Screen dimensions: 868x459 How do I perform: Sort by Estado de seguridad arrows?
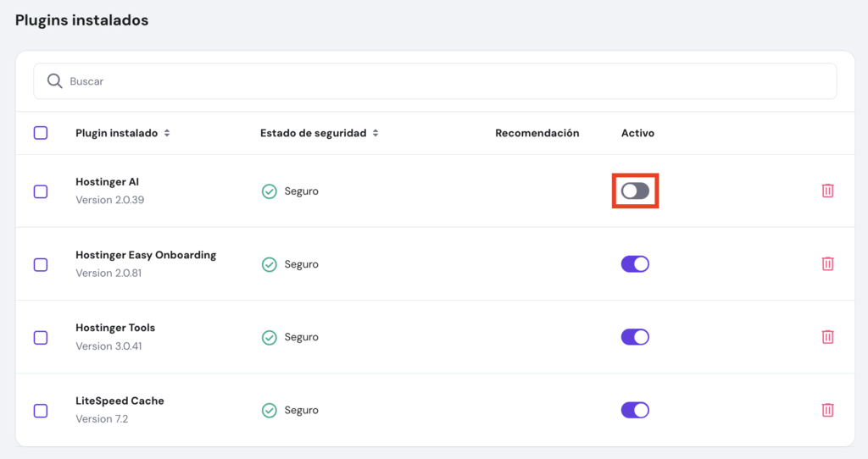tap(376, 133)
